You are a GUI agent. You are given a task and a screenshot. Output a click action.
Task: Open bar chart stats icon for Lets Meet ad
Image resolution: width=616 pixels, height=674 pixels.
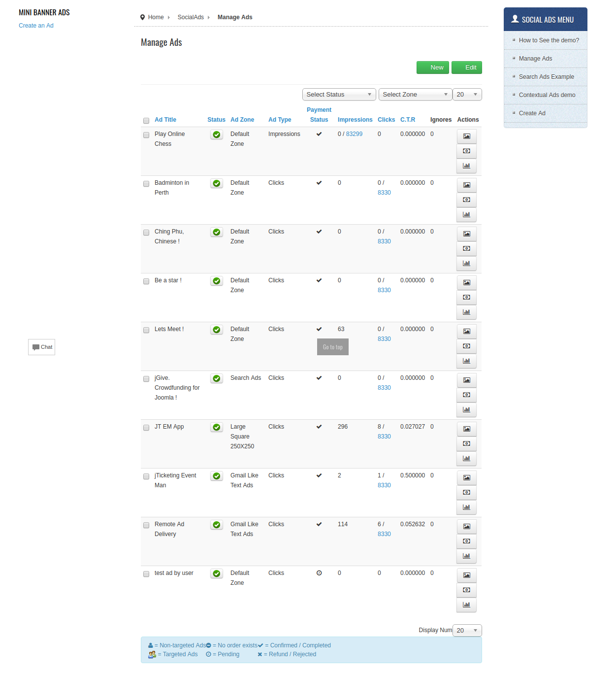pos(466,361)
